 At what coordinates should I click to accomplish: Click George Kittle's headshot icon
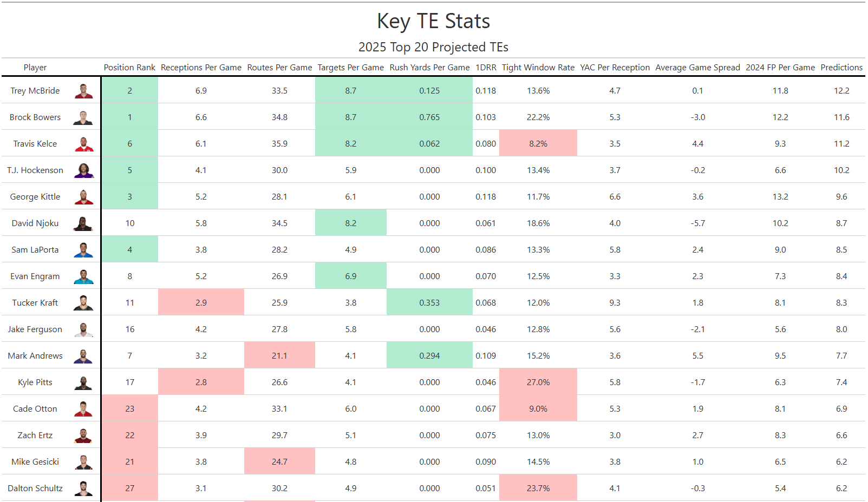point(83,197)
